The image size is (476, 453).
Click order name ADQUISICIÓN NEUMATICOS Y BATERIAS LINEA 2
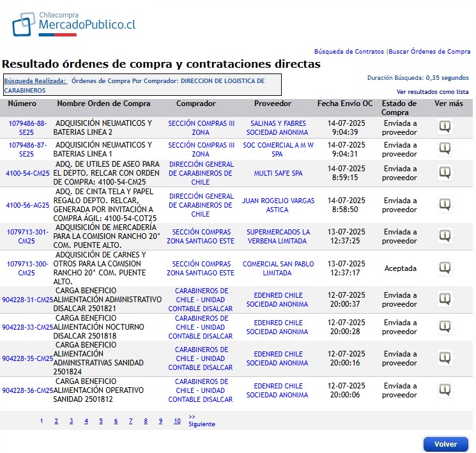pyautogui.click(x=103, y=128)
